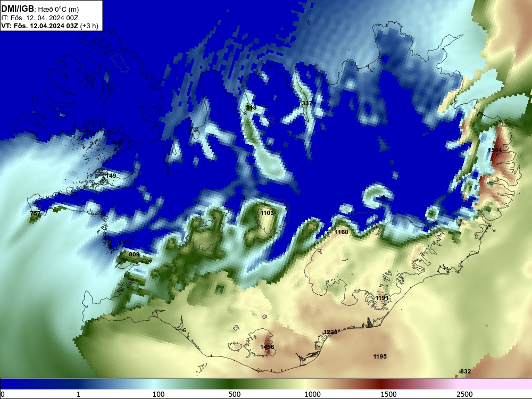Click the map value 149
The image size is (532, 399).
coord(111,176)
